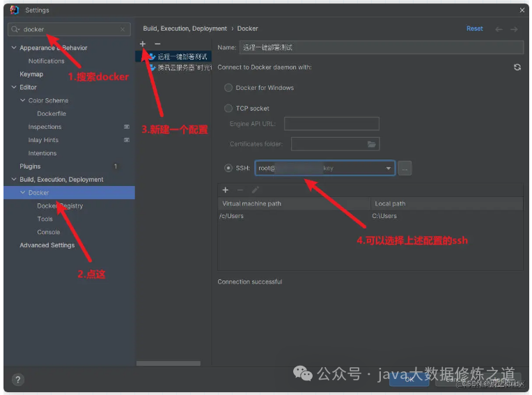Open Plugins settings
This screenshot has width=532, height=395.
(x=30, y=166)
